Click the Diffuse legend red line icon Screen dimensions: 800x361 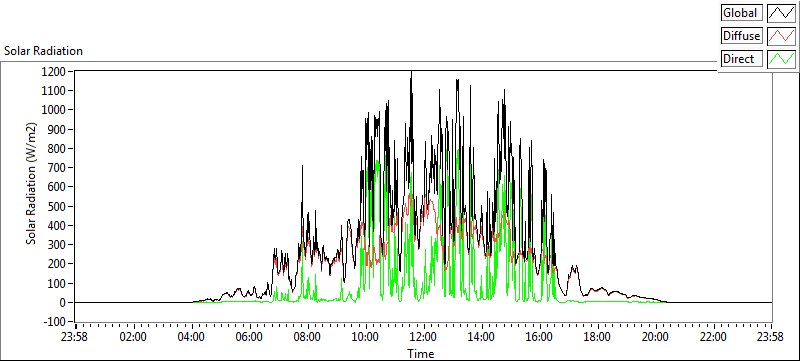(x=781, y=36)
